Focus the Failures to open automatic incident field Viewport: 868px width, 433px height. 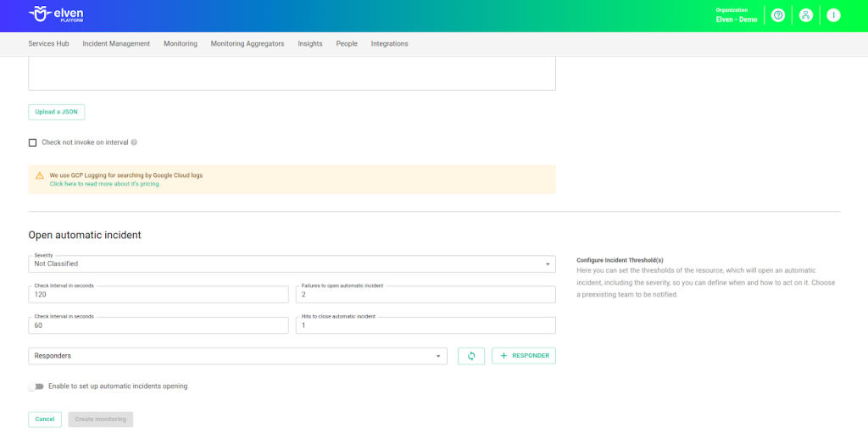click(x=426, y=295)
